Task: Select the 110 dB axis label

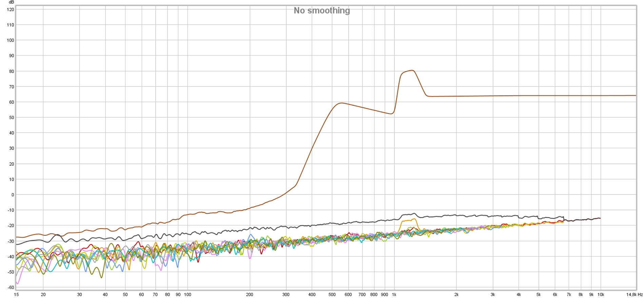Action: 11,25
